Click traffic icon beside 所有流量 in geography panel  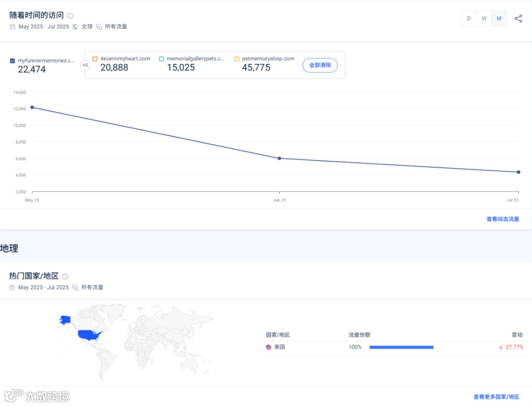75,288
